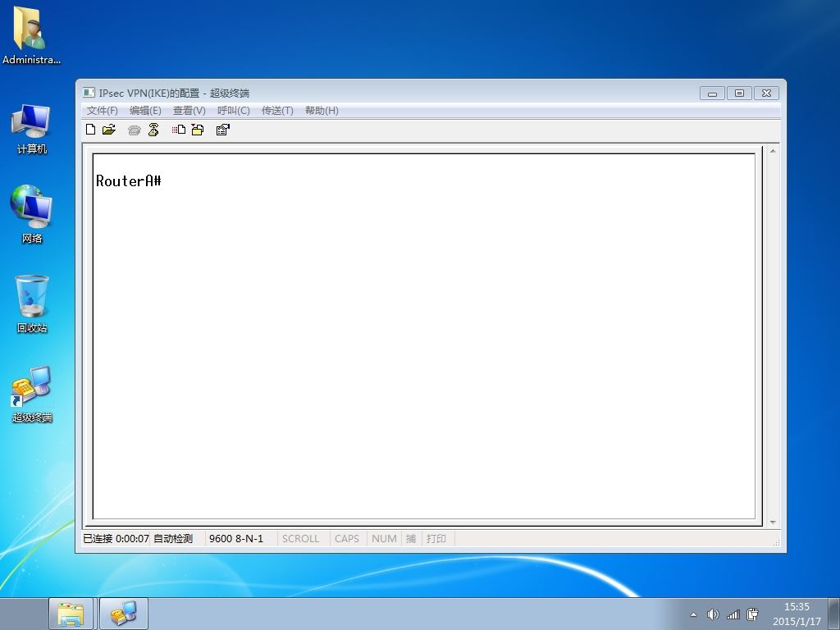The image size is (840, 630).
Task: Show hidden tray icons arrow
Action: (694, 614)
